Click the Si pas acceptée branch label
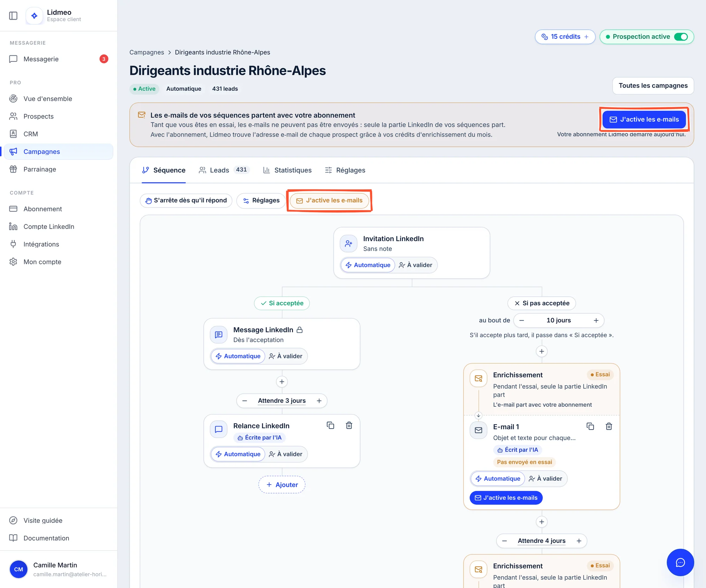706x588 pixels. pos(542,303)
